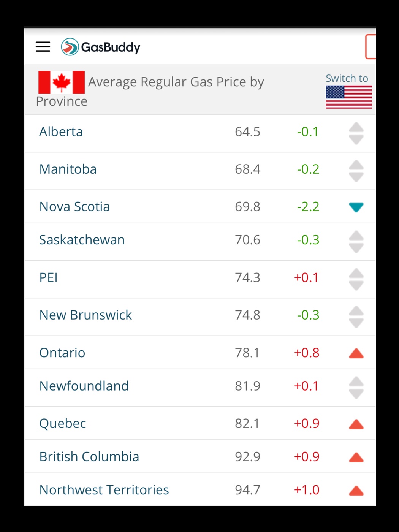The image size is (399, 532).
Task: Open the hamburger menu
Action: [43, 47]
